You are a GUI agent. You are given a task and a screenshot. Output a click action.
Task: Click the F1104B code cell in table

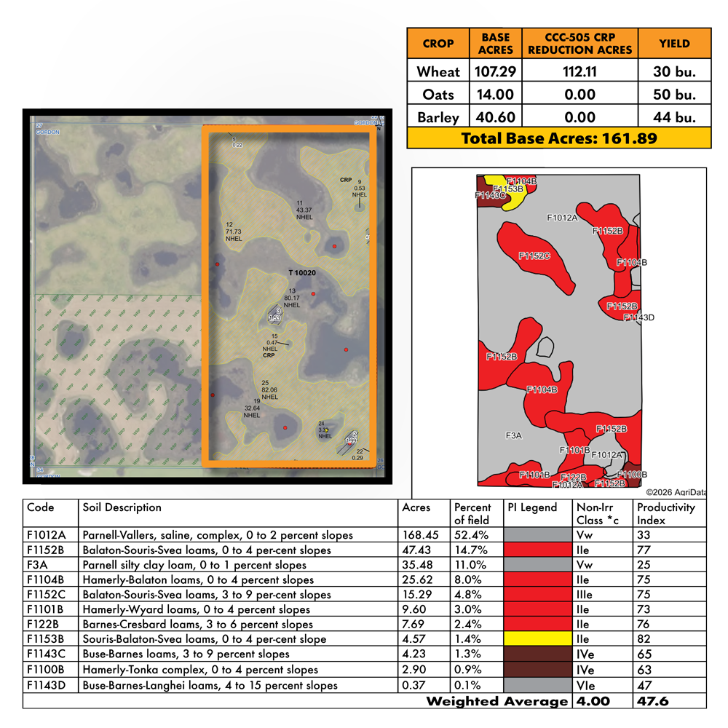50,579
